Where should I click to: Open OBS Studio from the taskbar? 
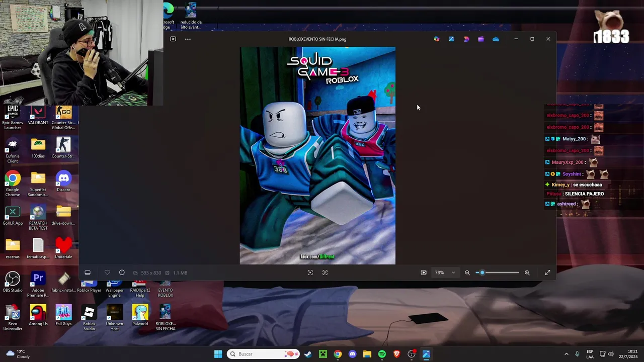coord(412,354)
